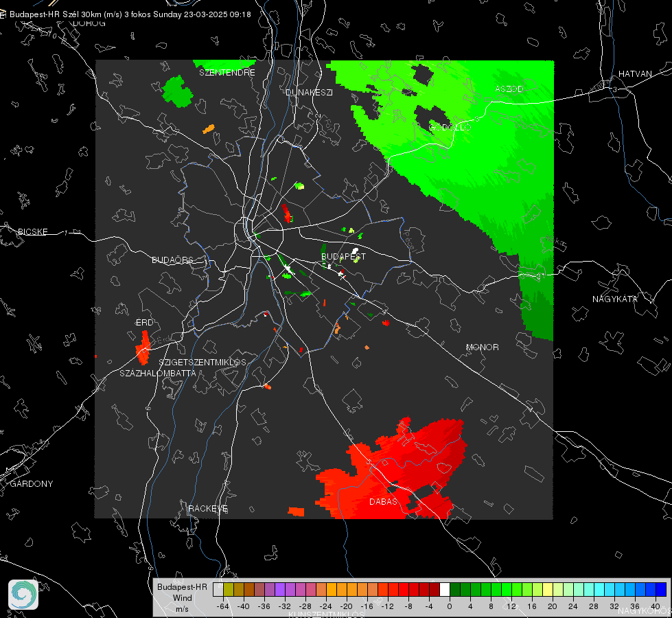672x618 pixels.
Task: Click the DUNAKESZI label
Action: point(309,92)
